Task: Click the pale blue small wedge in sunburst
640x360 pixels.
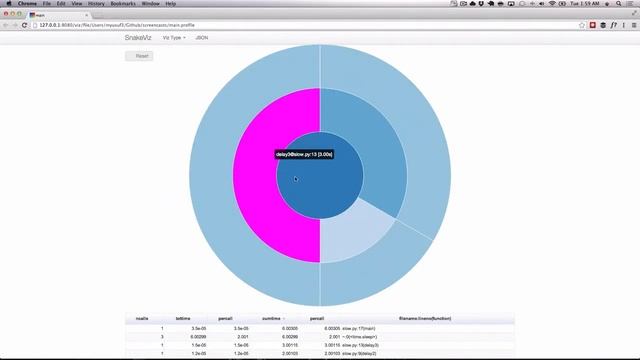Action: pyautogui.click(x=351, y=233)
